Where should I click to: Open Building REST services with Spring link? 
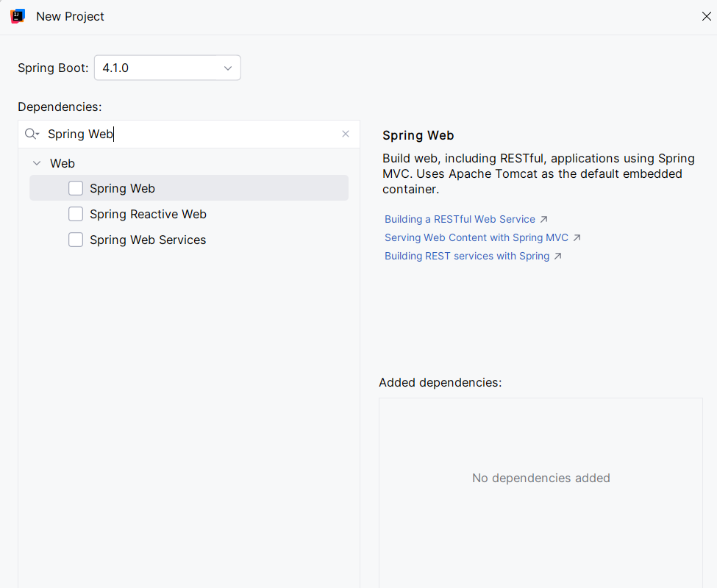click(466, 256)
